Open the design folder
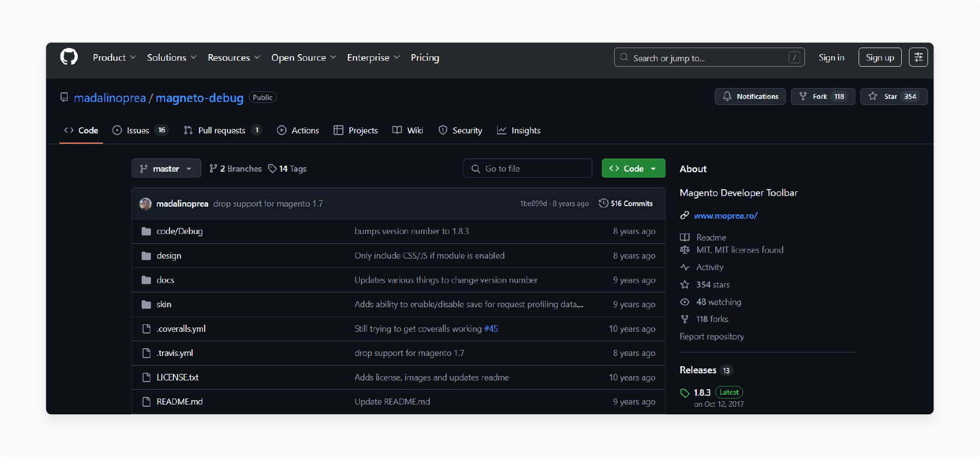Image resolution: width=980 pixels, height=457 pixels. (169, 256)
